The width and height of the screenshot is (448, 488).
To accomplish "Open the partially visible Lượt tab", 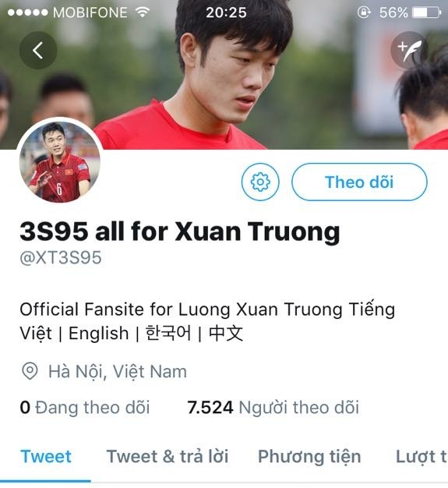I will [422, 457].
